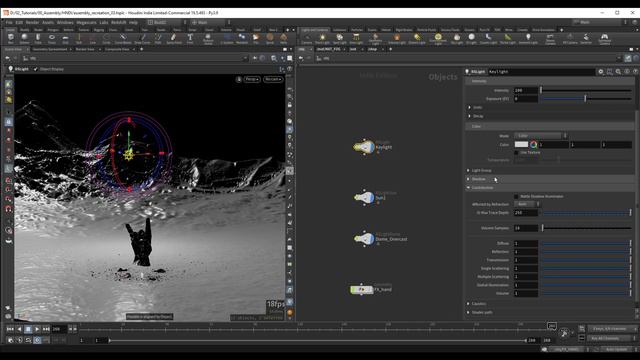
Task: Adjust the Intensity slider
Action: tap(586, 90)
